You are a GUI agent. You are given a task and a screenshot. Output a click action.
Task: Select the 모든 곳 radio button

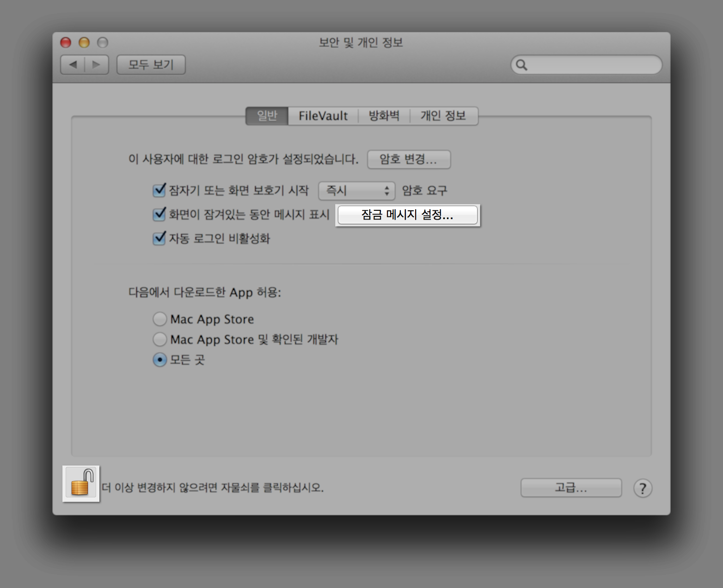point(159,360)
